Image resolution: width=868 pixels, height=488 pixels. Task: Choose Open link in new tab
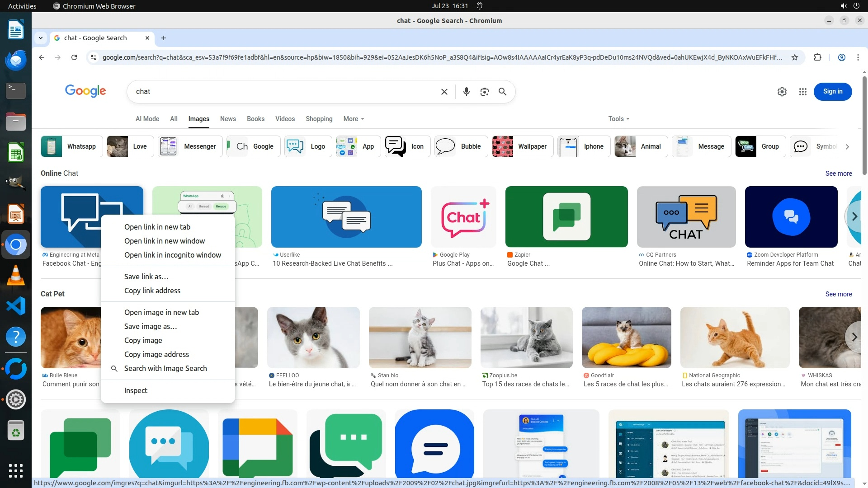157,227
